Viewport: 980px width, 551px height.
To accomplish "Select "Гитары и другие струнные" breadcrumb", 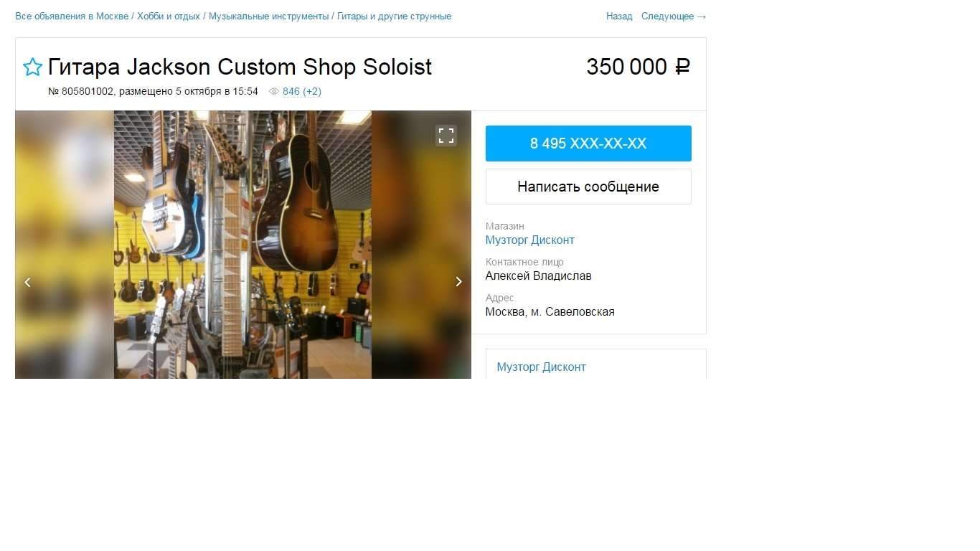I will pos(394,17).
